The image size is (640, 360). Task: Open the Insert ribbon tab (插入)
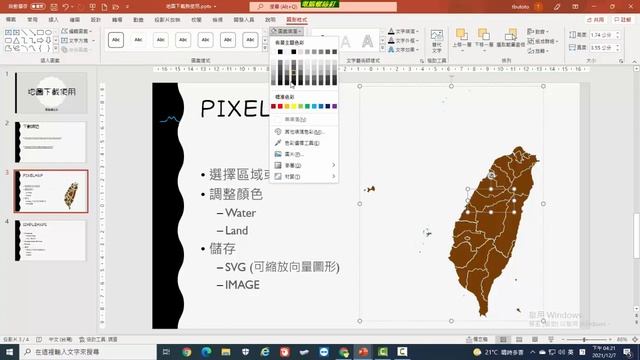53,20
